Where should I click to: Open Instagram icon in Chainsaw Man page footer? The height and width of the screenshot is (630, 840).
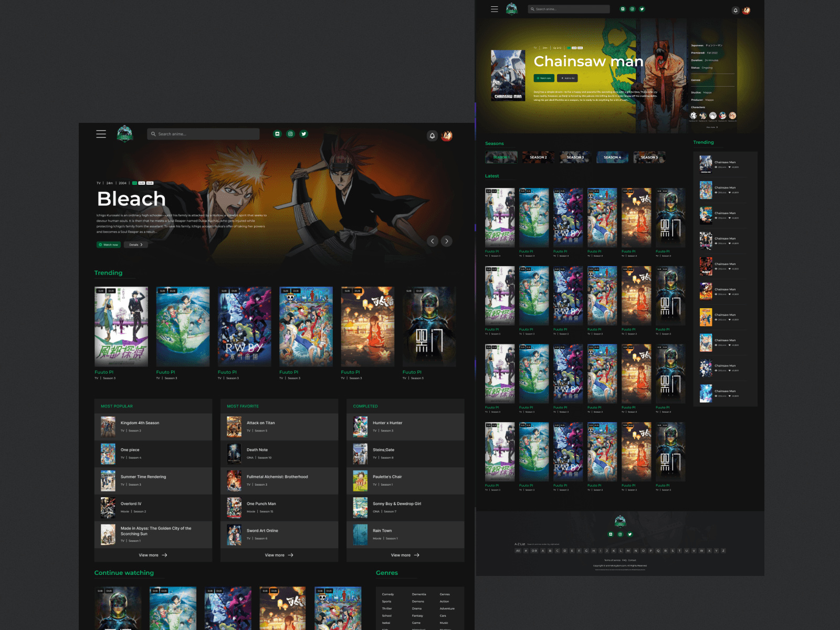620,534
